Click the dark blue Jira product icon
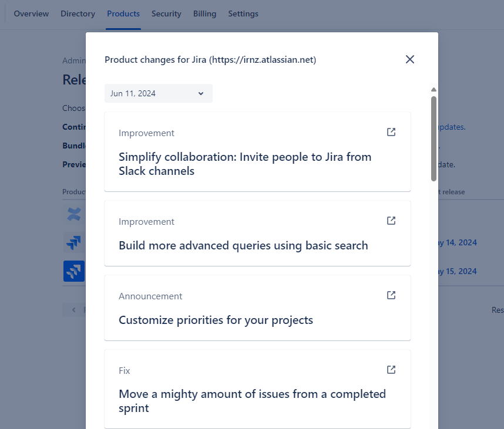Screen dimensions: 504x429 coord(74,271)
